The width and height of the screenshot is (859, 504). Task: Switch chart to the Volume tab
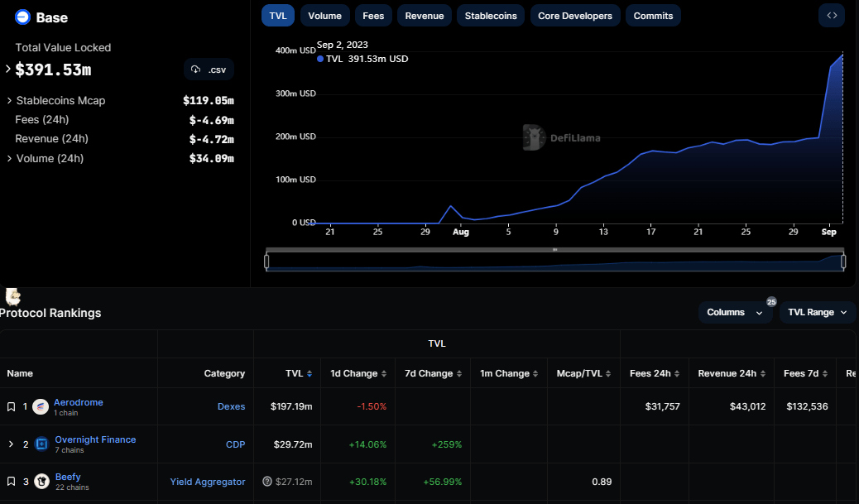(324, 16)
